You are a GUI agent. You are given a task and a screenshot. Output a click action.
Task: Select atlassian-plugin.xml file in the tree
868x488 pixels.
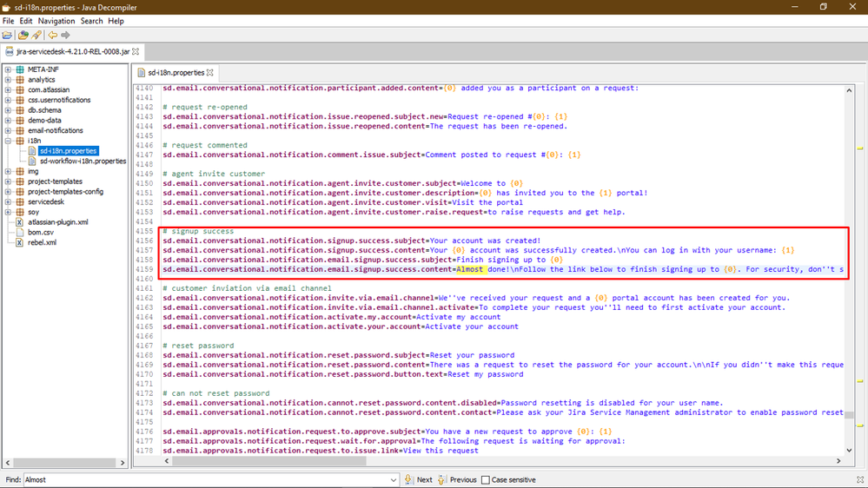57,222
